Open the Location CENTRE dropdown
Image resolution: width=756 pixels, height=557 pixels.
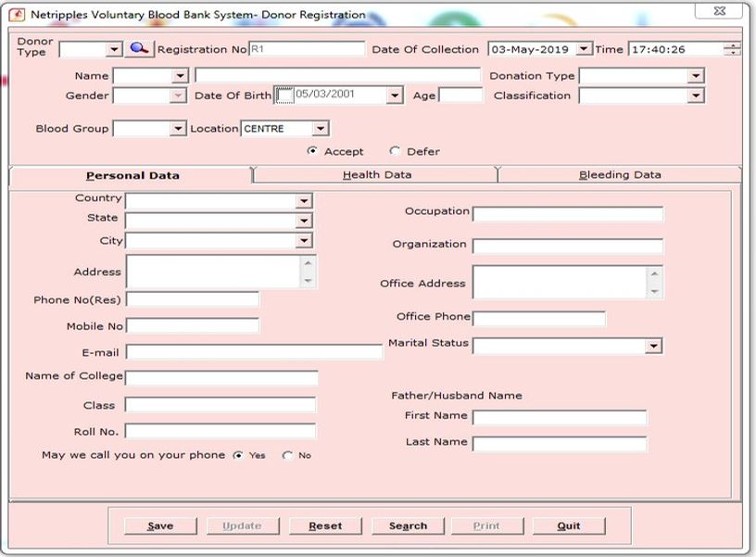click(x=320, y=128)
